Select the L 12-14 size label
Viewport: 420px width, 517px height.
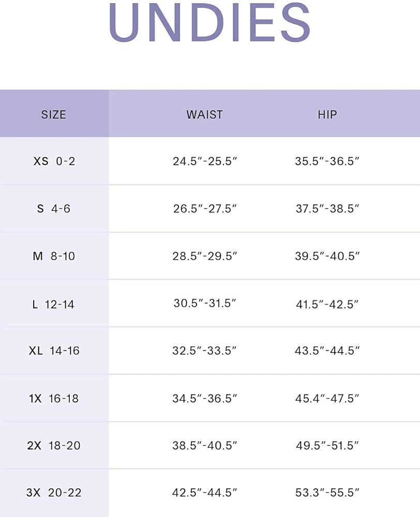pyautogui.click(x=53, y=304)
